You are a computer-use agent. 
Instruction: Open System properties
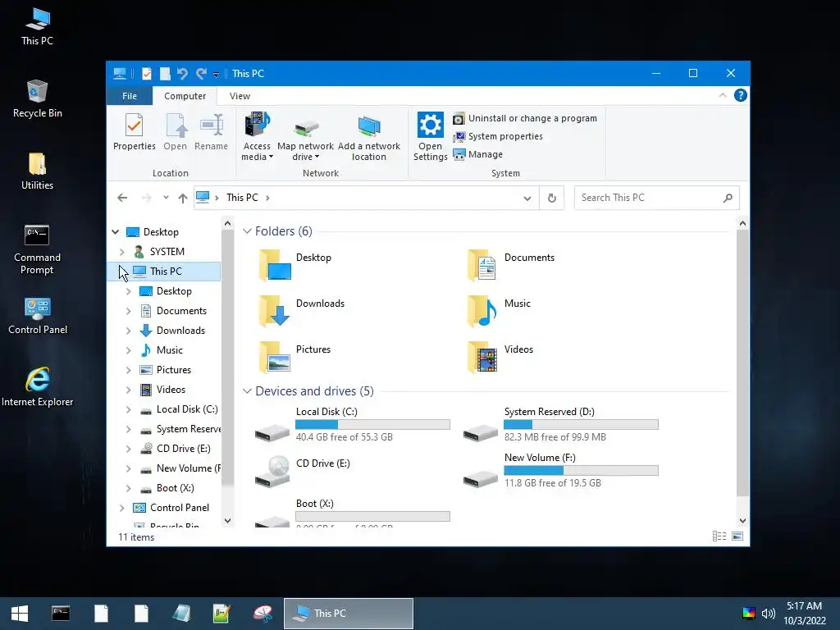point(498,137)
